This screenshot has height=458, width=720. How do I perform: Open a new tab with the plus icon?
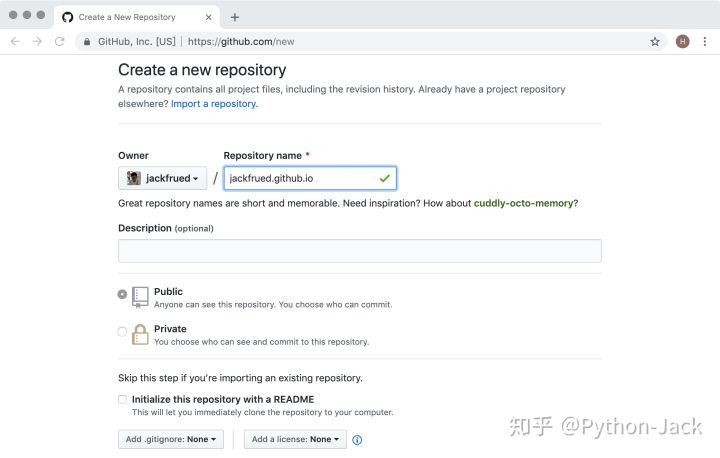point(235,17)
